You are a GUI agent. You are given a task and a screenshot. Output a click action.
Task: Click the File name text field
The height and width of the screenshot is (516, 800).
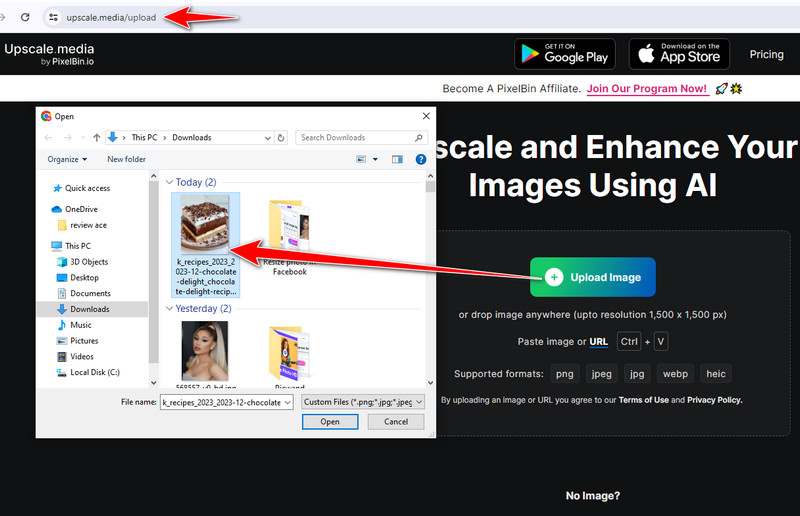click(x=222, y=402)
